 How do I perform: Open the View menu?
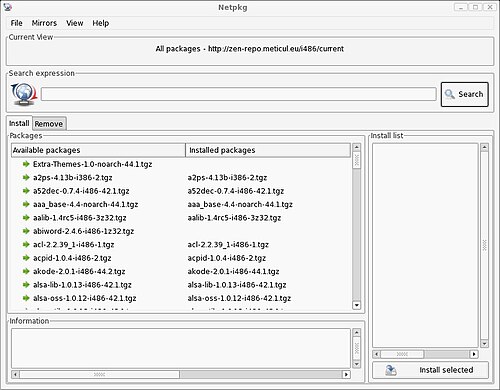point(74,23)
